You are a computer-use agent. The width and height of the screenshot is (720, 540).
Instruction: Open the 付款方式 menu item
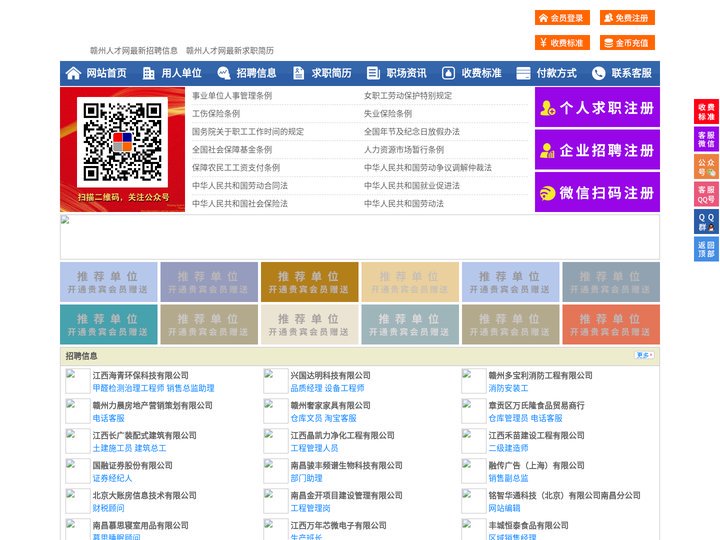point(557,73)
